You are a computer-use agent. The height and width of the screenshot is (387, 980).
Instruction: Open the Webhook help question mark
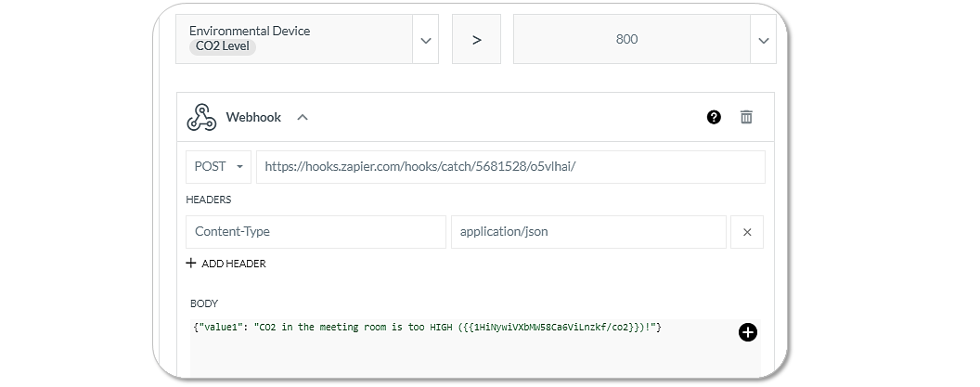pos(714,117)
